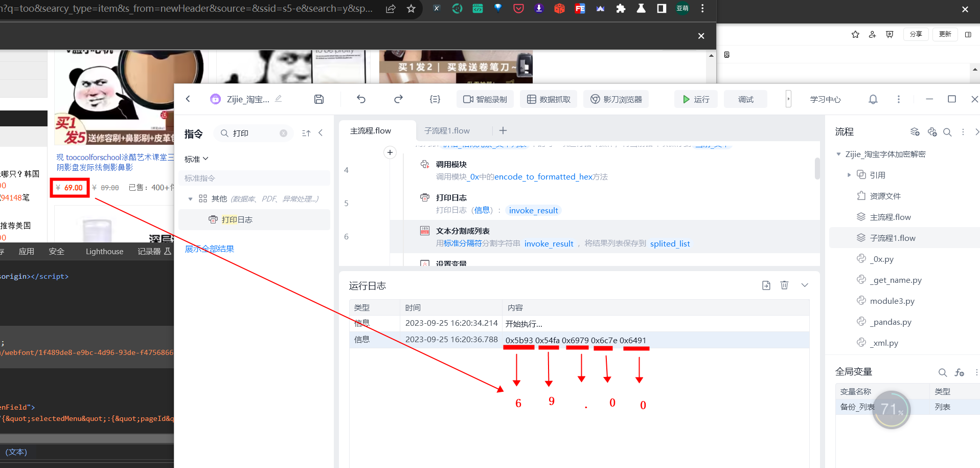Collapse the 其他 command category
The height and width of the screenshot is (468, 980).
tap(190, 199)
